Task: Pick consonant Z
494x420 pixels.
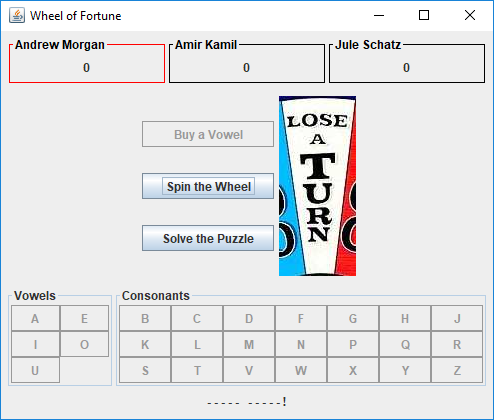Action: pyautogui.click(x=457, y=370)
